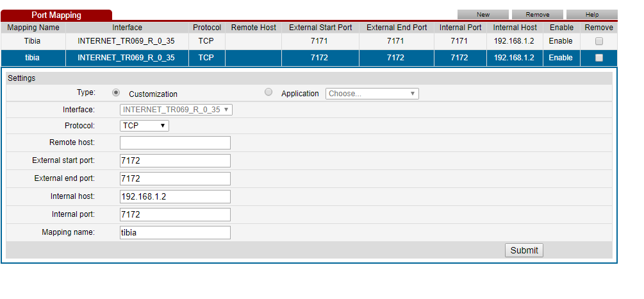Viewport: 644px width, 299px height.
Task: Select the Customization type radio button
Action: tap(116, 92)
